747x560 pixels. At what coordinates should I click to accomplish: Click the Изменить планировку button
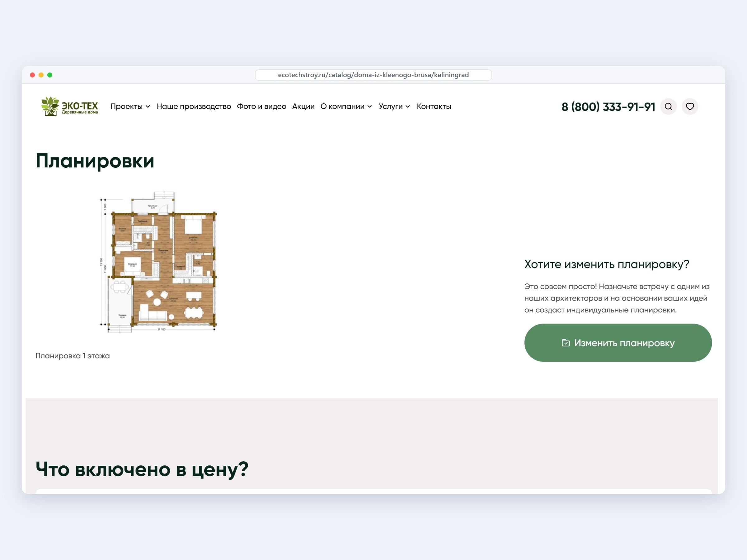(618, 343)
